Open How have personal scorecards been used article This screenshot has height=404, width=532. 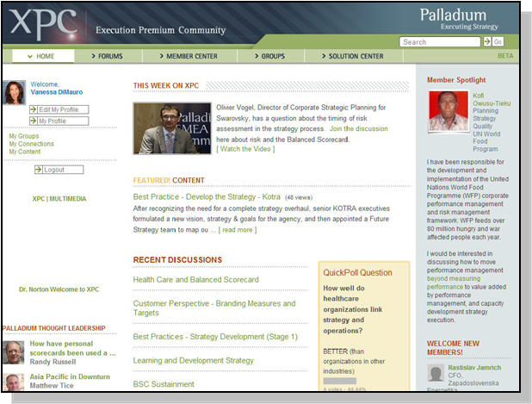(x=72, y=348)
